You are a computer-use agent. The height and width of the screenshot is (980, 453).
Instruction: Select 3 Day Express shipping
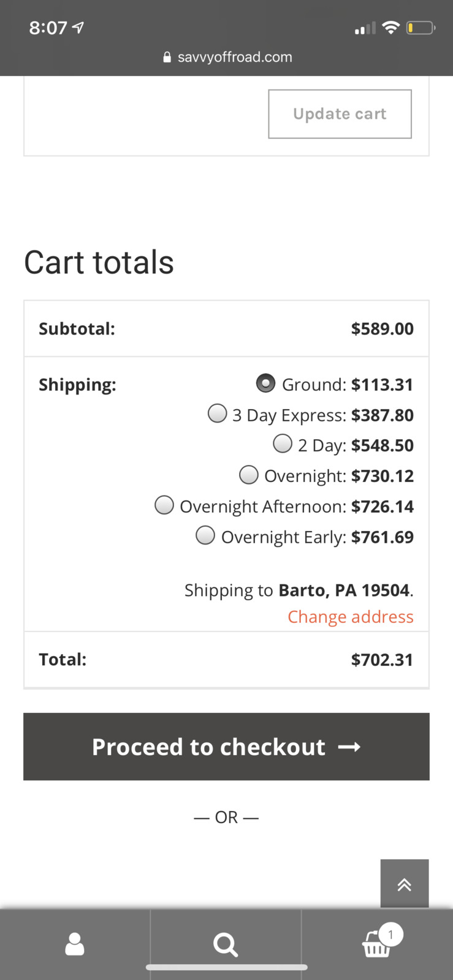(x=217, y=414)
